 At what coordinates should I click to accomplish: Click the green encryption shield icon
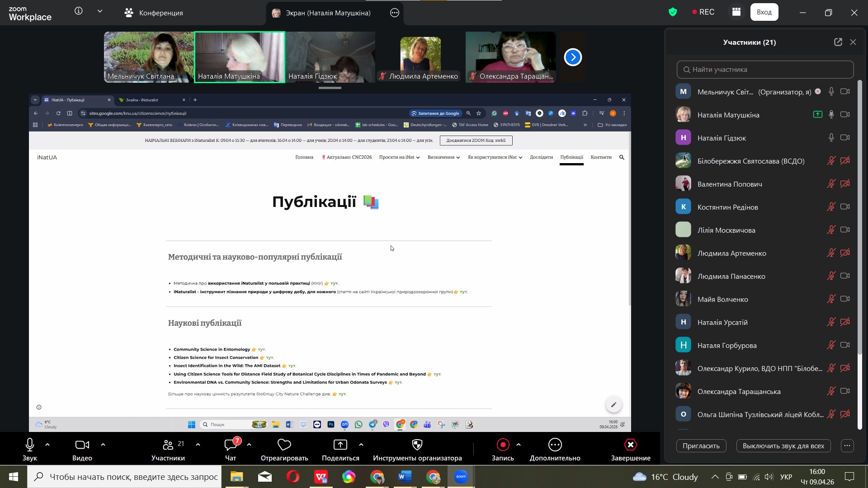[673, 12]
